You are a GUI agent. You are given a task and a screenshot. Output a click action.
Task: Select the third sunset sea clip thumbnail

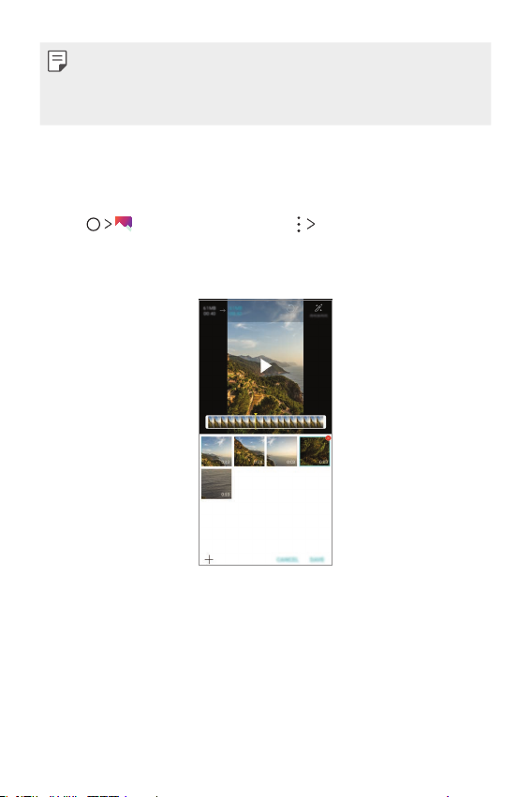tap(282, 451)
